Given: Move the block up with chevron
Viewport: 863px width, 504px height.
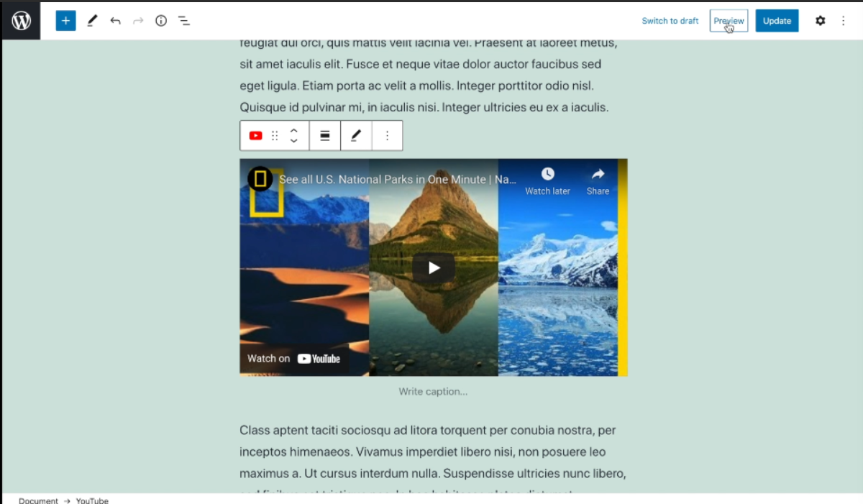Looking at the screenshot, I should (293, 130).
